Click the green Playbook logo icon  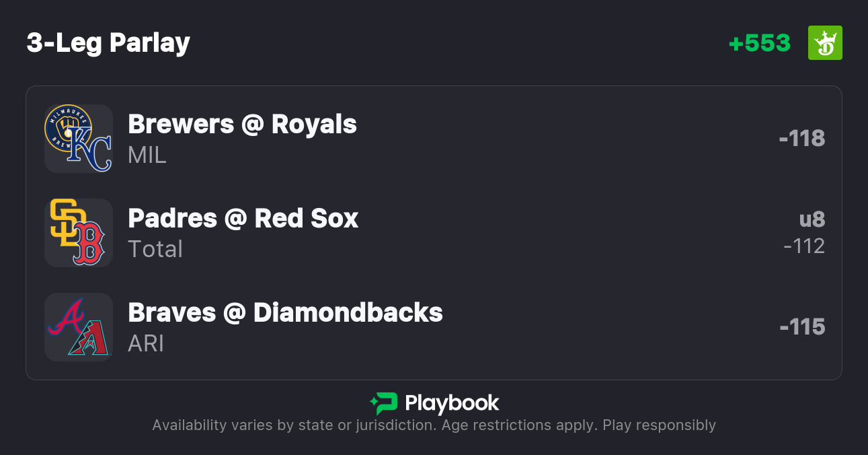pos(383,403)
